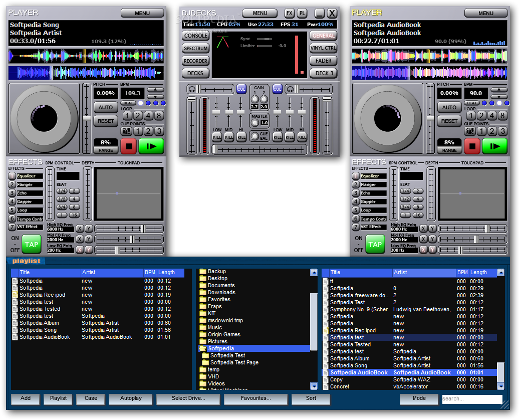Start playback on the left player
Screen dimensions: 520x420
151,146
